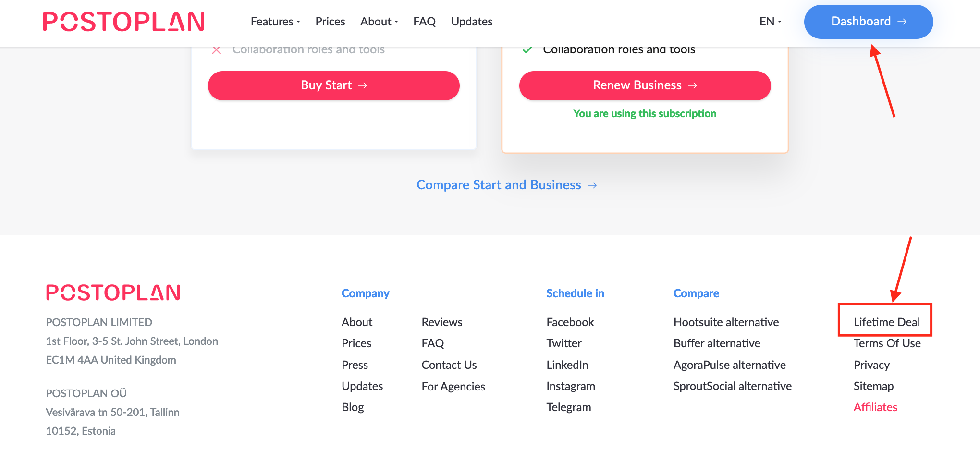Screen dimensions: 980x463
Task: Follow the Compare Start and Business link
Action: [x=507, y=185]
